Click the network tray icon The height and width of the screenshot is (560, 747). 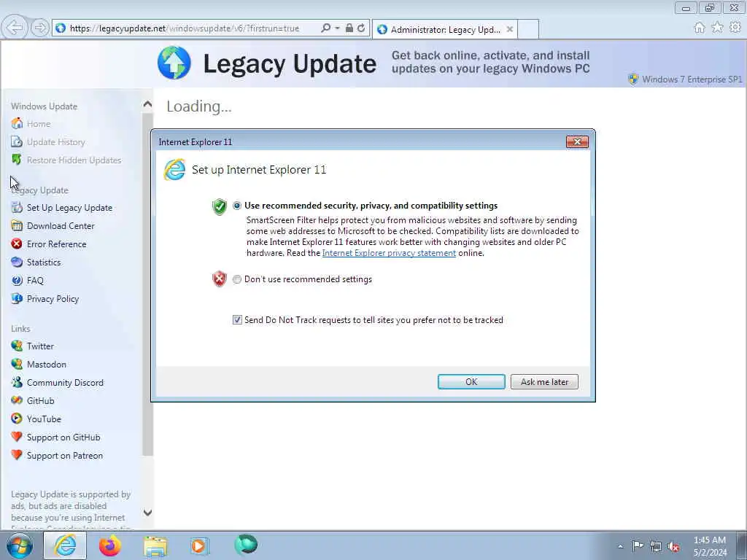(656, 546)
